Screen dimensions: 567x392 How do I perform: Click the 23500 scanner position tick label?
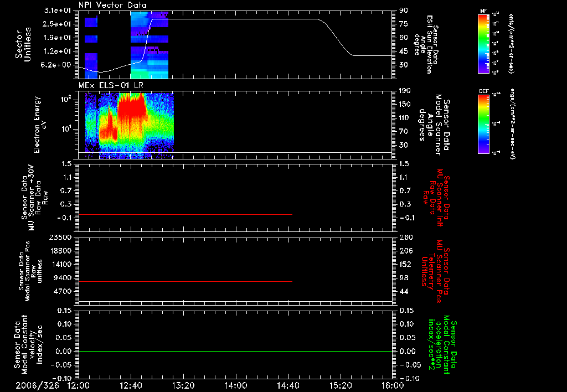(x=60, y=237)
